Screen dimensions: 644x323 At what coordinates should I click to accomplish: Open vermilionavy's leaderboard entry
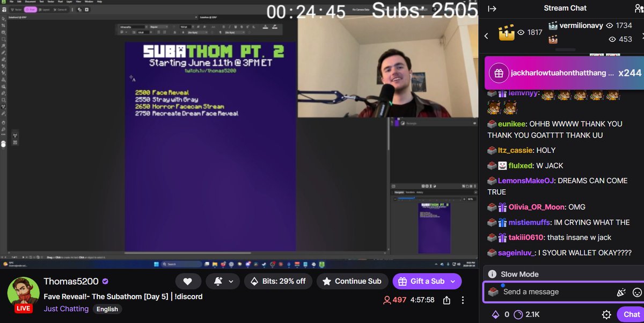pyautogui.click(x=590, y=25)
